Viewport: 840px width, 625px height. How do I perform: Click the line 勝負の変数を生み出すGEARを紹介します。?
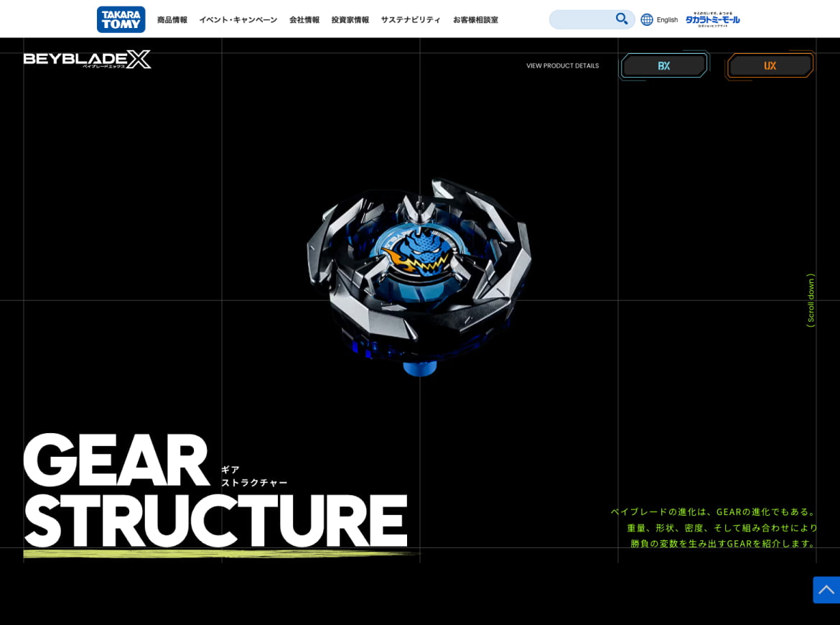tap(724, 544)
